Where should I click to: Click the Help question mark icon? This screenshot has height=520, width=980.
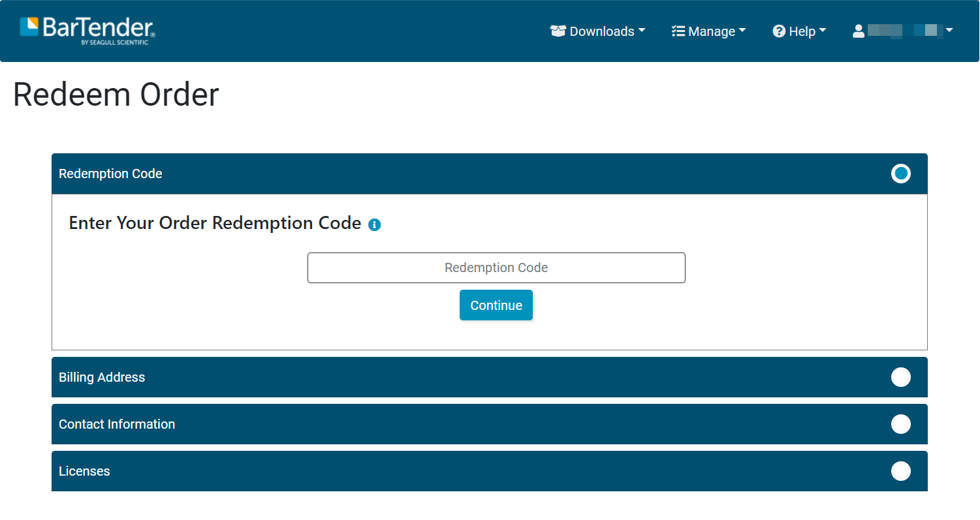[779, 31]
